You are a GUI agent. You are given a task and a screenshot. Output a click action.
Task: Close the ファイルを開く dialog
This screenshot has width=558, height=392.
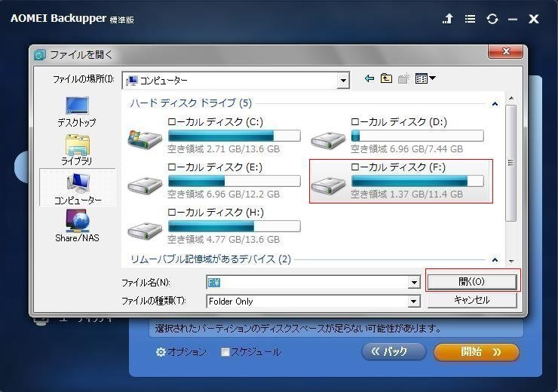pos(506,51)
